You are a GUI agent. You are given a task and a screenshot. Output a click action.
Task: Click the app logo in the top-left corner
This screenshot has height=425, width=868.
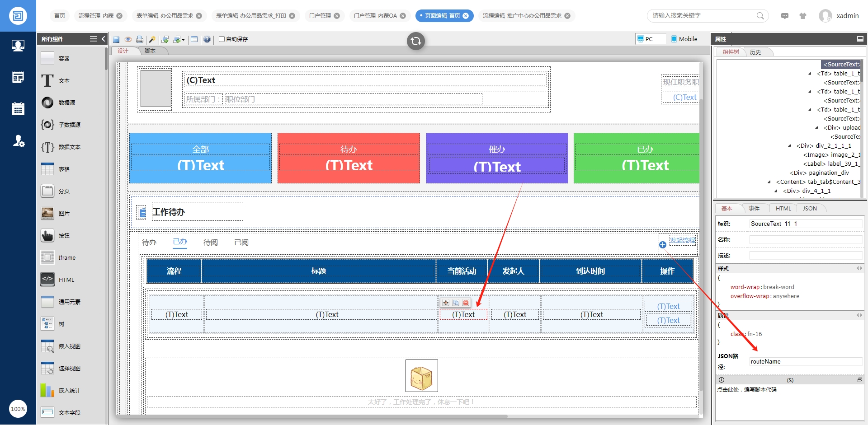[18, 16]
